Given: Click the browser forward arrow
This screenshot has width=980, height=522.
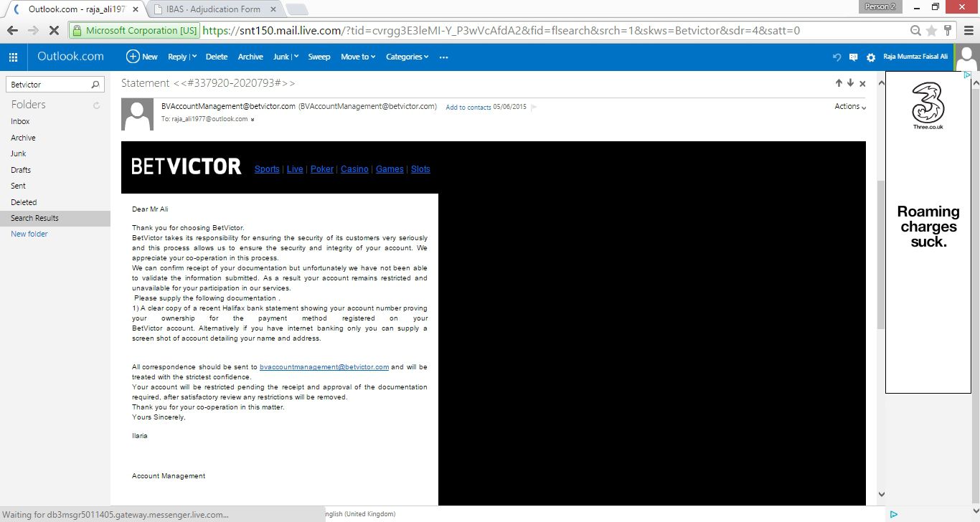Looking at the screenshot, I should point(33,31).
